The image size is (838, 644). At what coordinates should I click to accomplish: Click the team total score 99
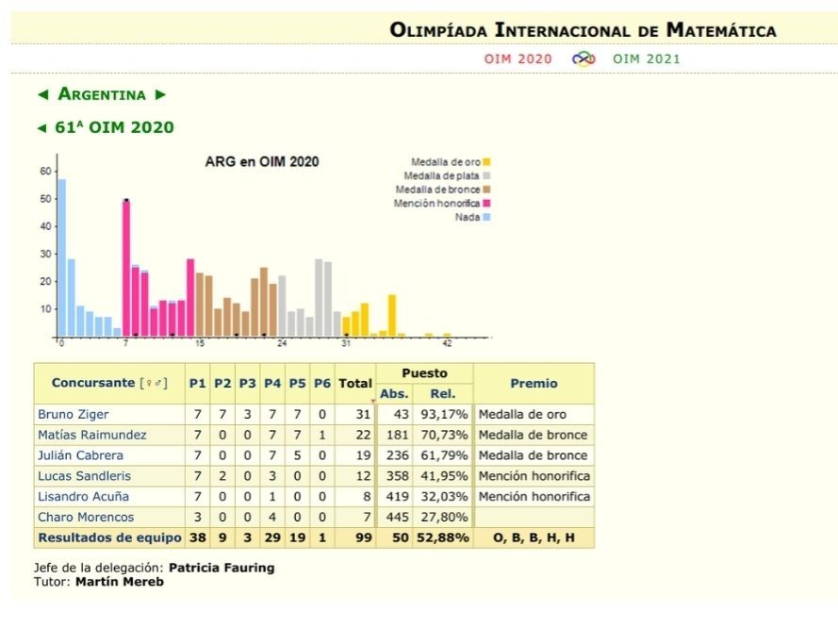[x=364, y=537]
